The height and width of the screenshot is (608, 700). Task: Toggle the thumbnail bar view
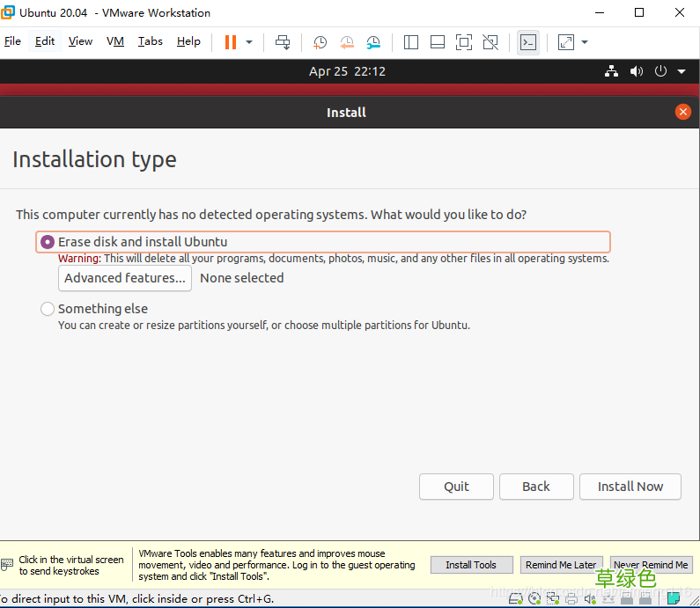[438, 42]
